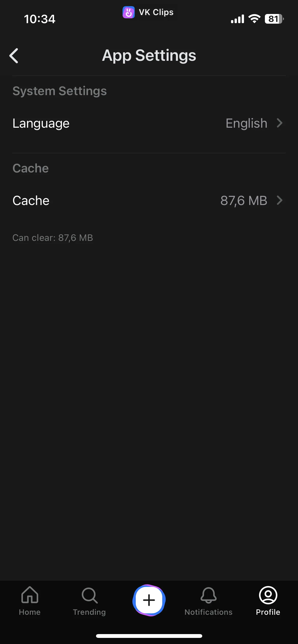Tap the 10:34 clock
Screen dimensions: 298x644
click(x=40, y=19)
